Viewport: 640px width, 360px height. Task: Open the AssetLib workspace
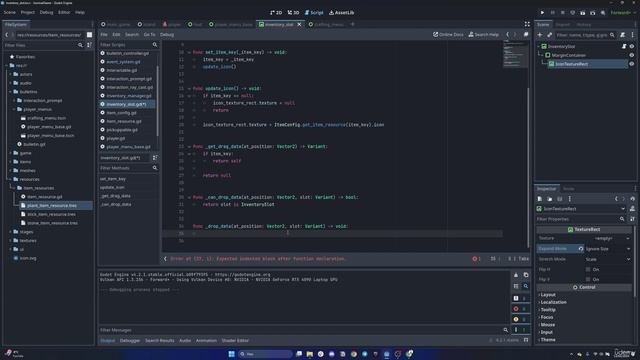[342, 13]
